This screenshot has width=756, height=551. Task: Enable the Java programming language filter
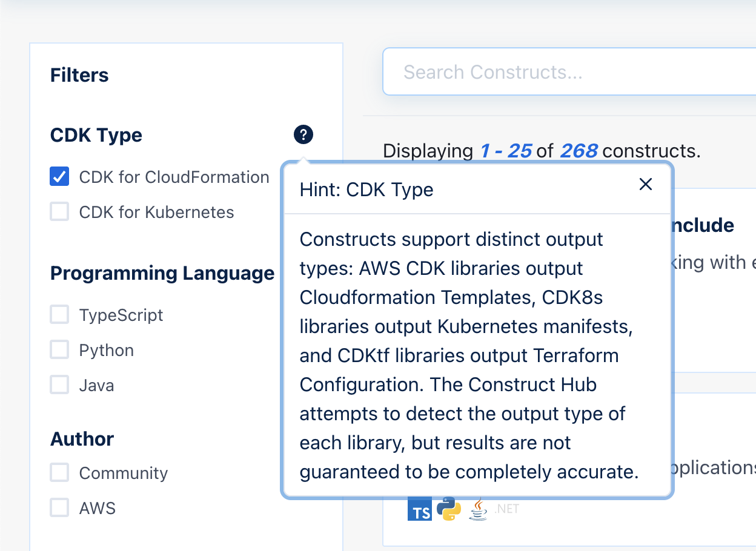pyautogui.click(x=59, y=384)
